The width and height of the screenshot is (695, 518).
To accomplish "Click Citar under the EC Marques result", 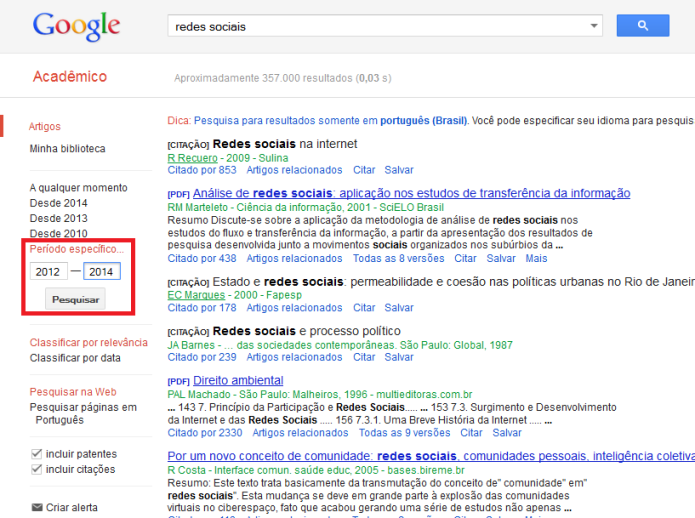I will coord(364,307).
